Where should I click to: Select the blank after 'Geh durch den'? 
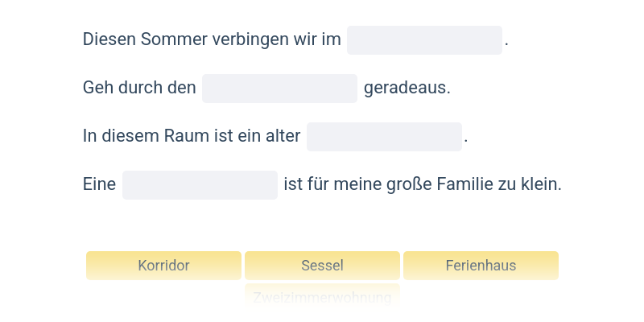pos(279,89)
